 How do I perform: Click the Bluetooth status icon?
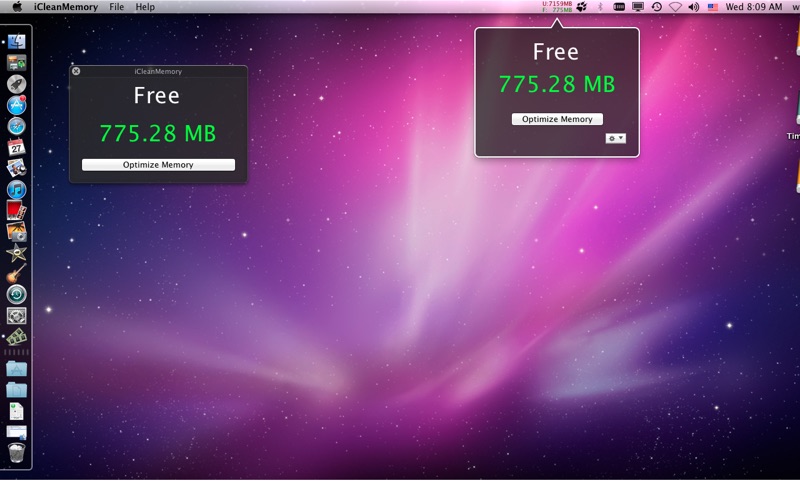pyautogui.click(x=600, y=7)
